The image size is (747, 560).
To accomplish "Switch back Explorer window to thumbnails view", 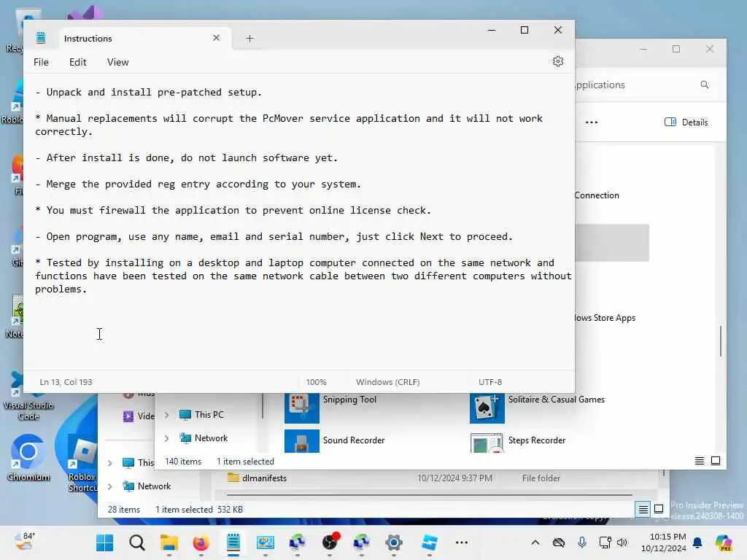I will [659, 509].
